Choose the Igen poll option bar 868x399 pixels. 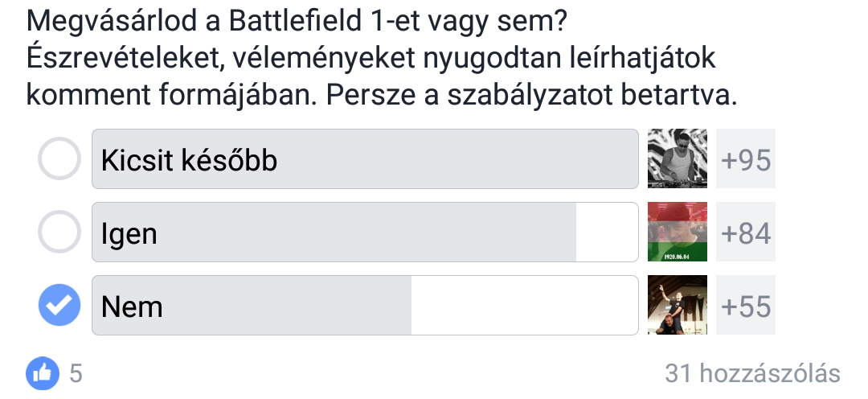(x=365, y=232)
